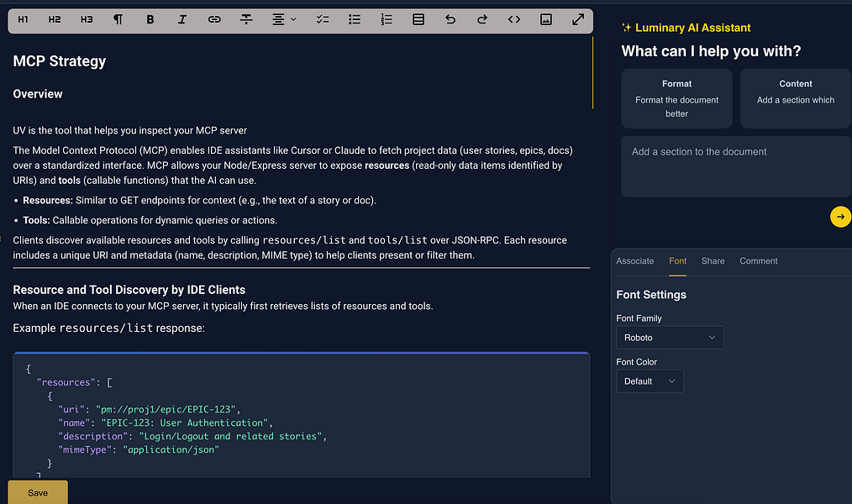
Task: Insert a hyperlink
Action: click(x=214, y=19)
